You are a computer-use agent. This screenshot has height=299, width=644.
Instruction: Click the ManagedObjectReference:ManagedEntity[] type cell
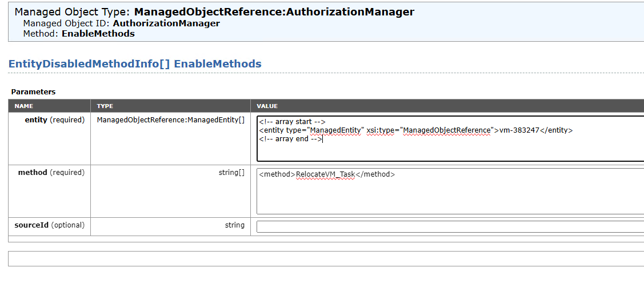click(x=170, y=120)
